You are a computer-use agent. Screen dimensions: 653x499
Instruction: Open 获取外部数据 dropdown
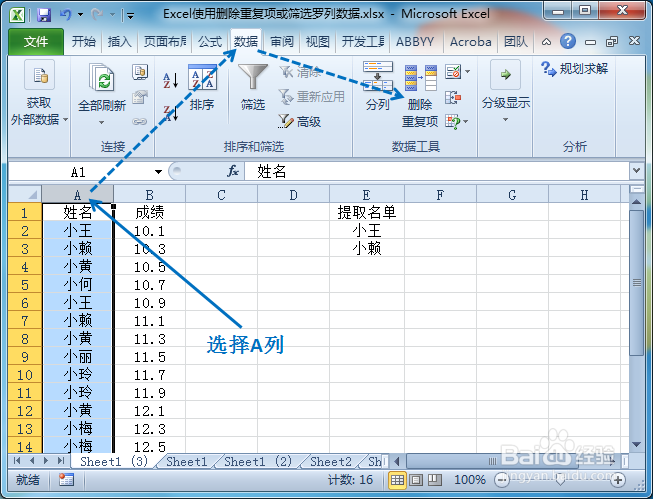(x=39, y=94)
